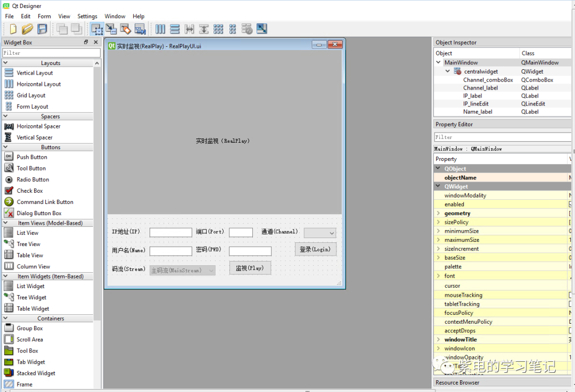Open the MainStream combo box

click(182, 270)
